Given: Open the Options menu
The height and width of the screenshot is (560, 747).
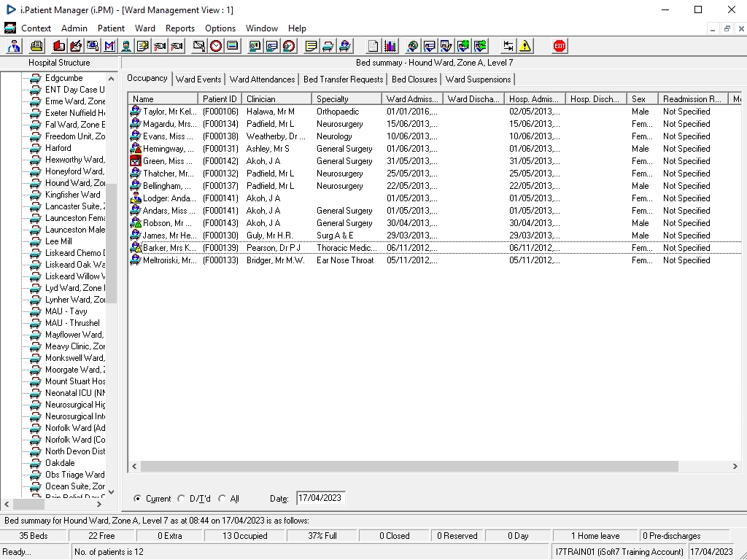Looking at the screenshot, I should click(220, 28).
